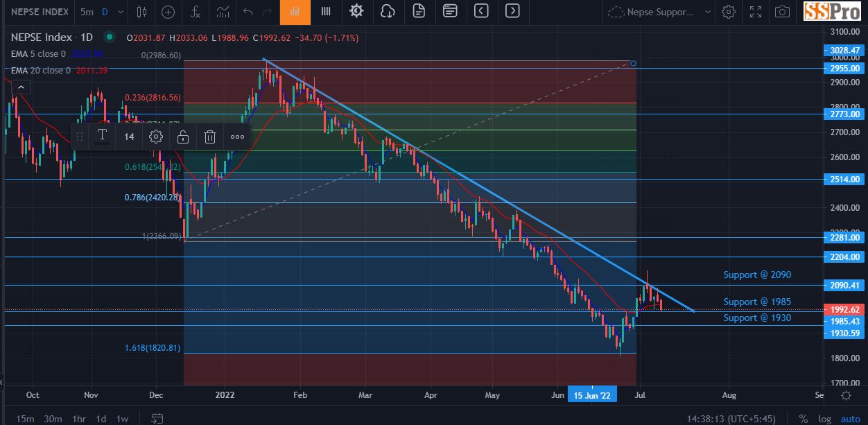This screenshot has height=425, width=868.
Task: Enter fullscreen mode with expand icon
Action: point(755,12)
